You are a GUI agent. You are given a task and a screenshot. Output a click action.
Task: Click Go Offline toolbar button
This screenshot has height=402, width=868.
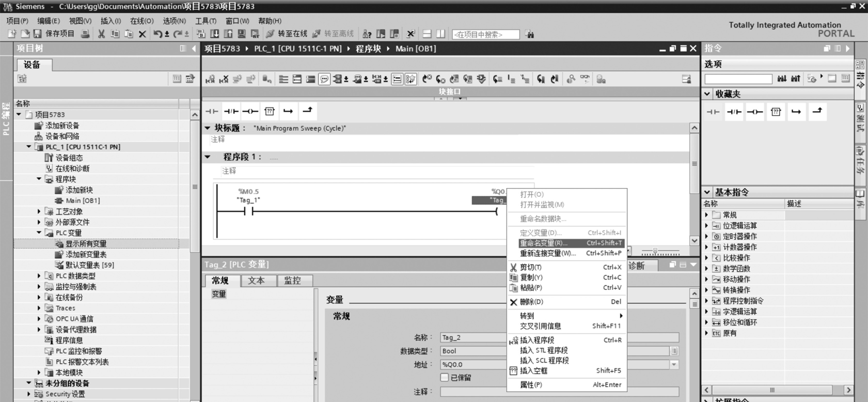[333, 34]
